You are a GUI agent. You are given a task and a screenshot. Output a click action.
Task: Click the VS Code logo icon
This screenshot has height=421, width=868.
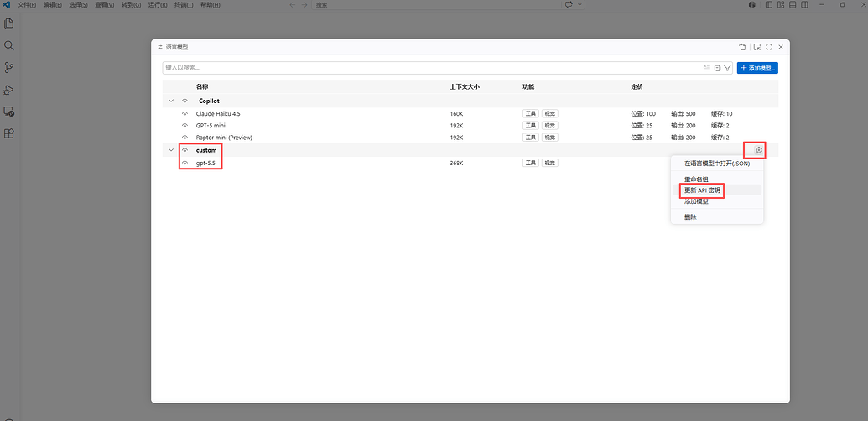[7, 4]
